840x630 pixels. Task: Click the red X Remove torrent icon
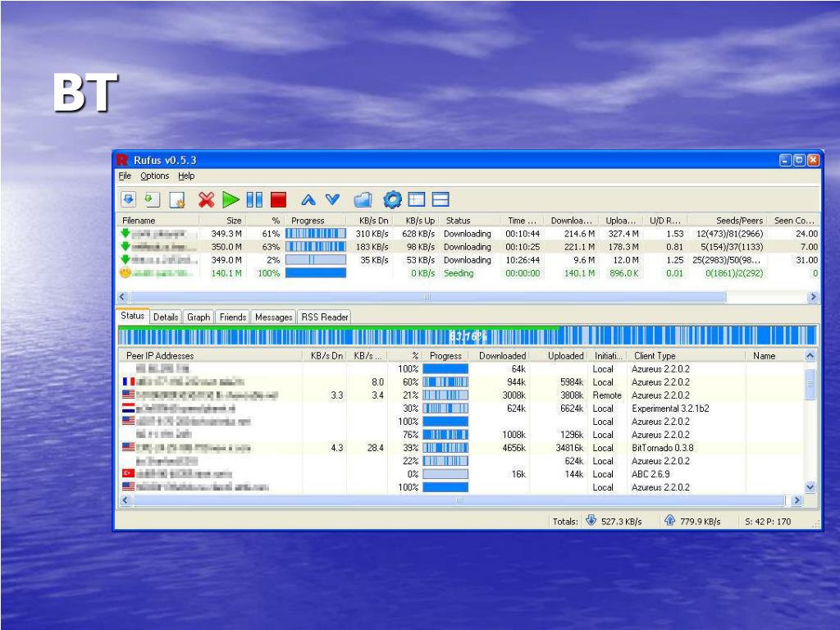206,199
